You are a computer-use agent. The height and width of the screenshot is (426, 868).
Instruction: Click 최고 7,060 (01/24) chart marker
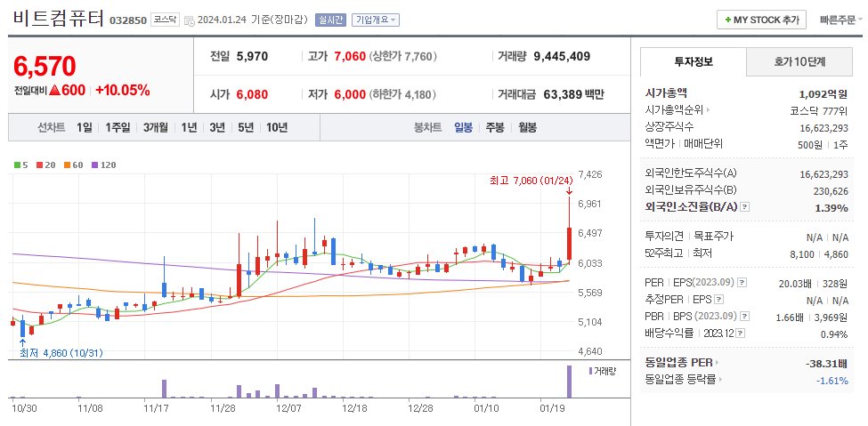click(x=531, y=181)
